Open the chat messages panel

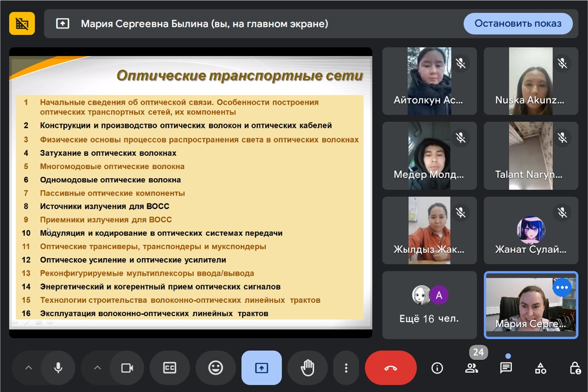coord(506,368)
